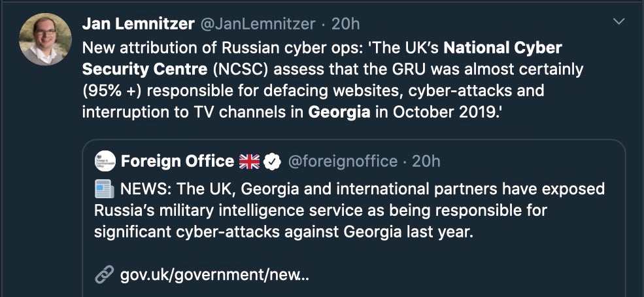Open Jan Lemnitzer's tweet via its 20h timestamp
Image resolution: width=644 pixels, height=297 pixels.
[346, 24]
